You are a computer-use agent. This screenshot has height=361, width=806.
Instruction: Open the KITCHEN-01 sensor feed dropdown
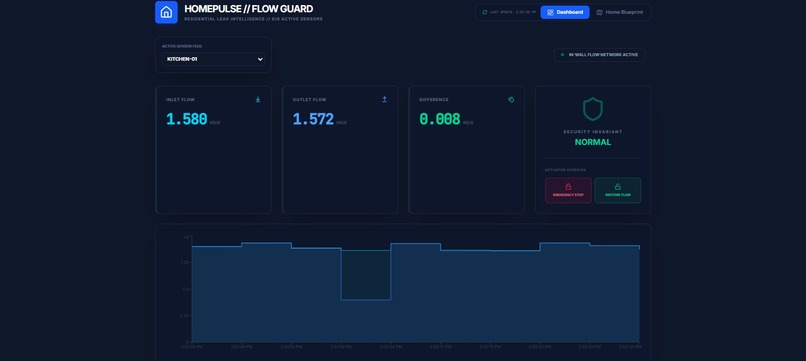[213, 59]
